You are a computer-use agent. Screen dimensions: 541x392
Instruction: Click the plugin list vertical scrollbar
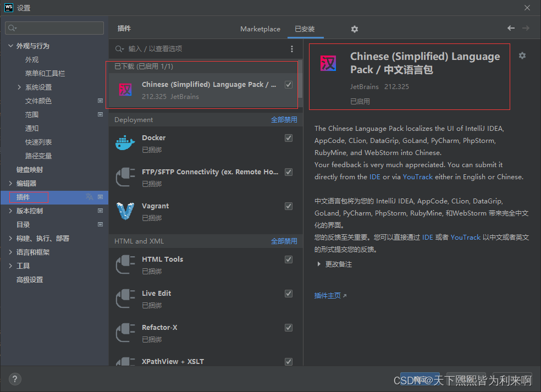pos(300,79)
